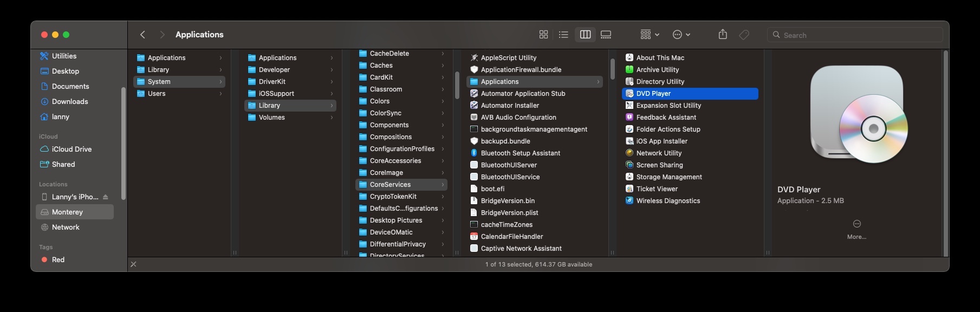Click the DVD Player preview thumbnail

tap(858, 114)
